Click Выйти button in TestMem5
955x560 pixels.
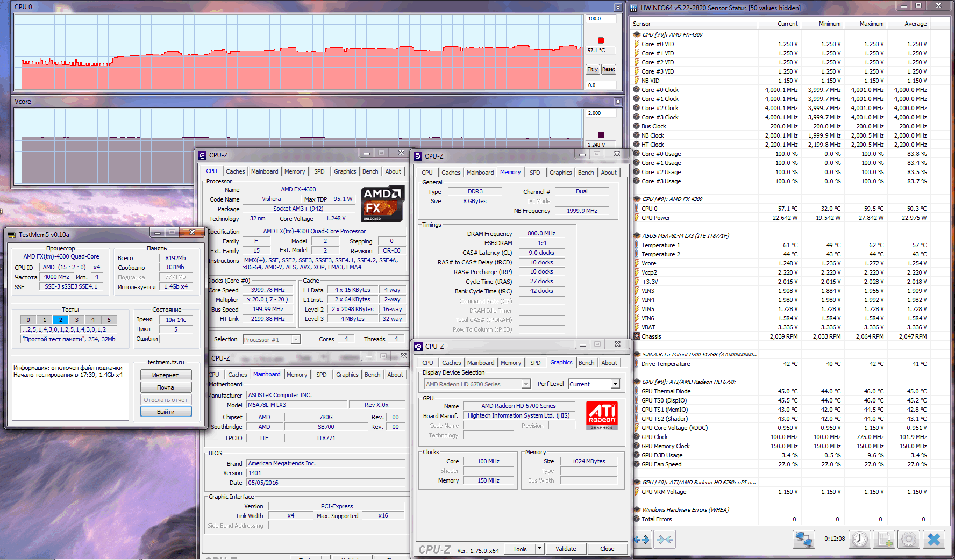click(x=166, y=412)
